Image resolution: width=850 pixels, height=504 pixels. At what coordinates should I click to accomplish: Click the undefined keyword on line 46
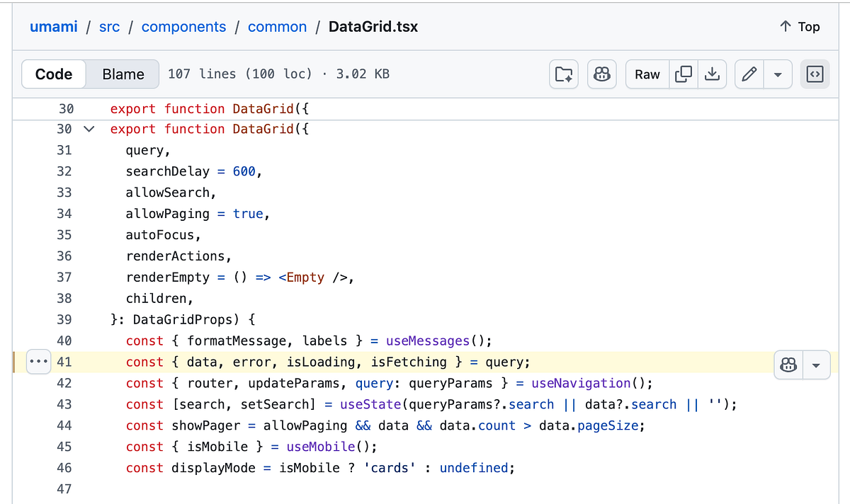pos(474,469)
